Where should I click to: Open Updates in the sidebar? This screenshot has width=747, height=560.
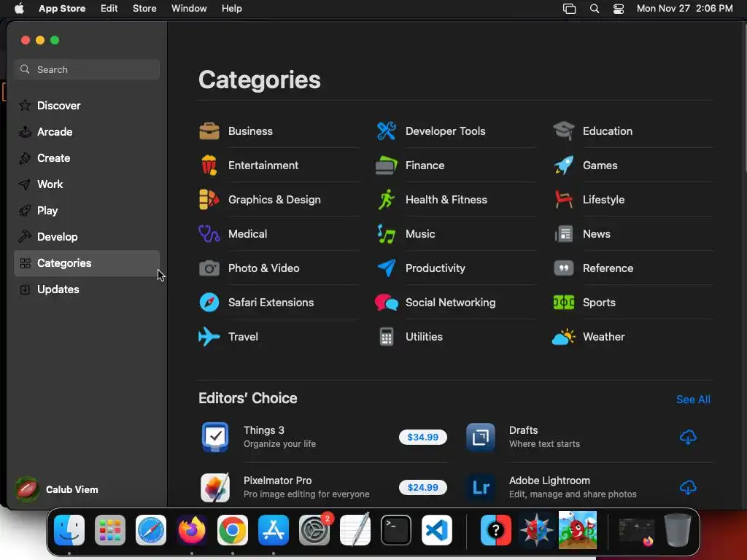[87, 289]
